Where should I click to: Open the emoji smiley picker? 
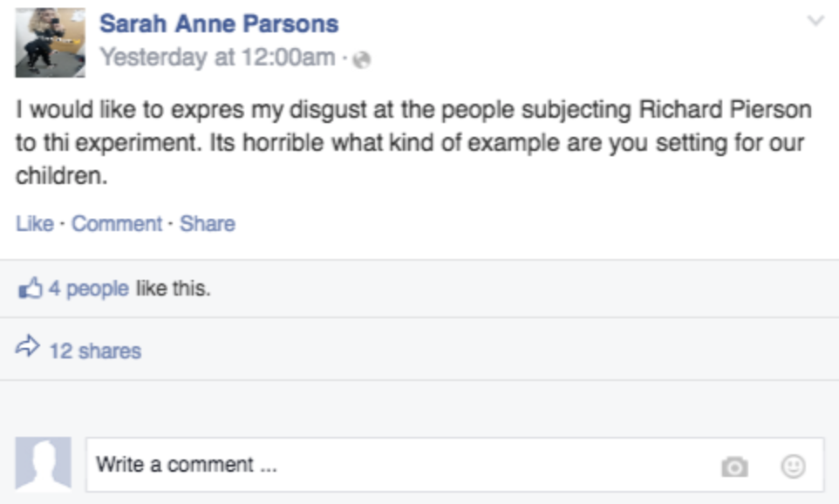(x=793, y=466)
